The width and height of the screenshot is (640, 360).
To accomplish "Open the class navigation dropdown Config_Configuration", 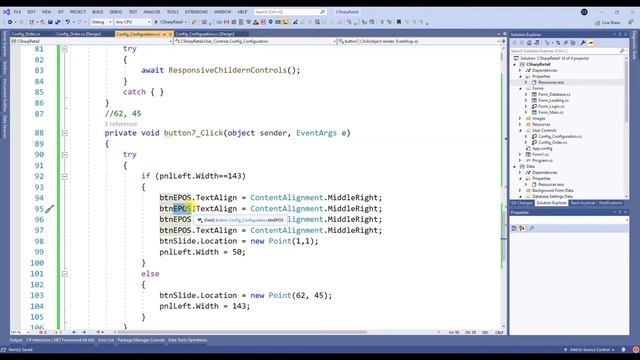I will click(256, 41).
